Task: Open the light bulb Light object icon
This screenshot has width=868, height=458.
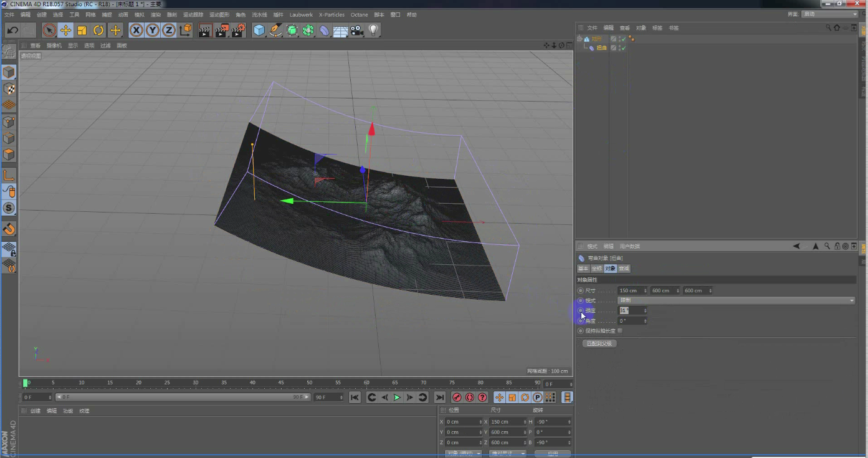Action: [x=373, y=31]
